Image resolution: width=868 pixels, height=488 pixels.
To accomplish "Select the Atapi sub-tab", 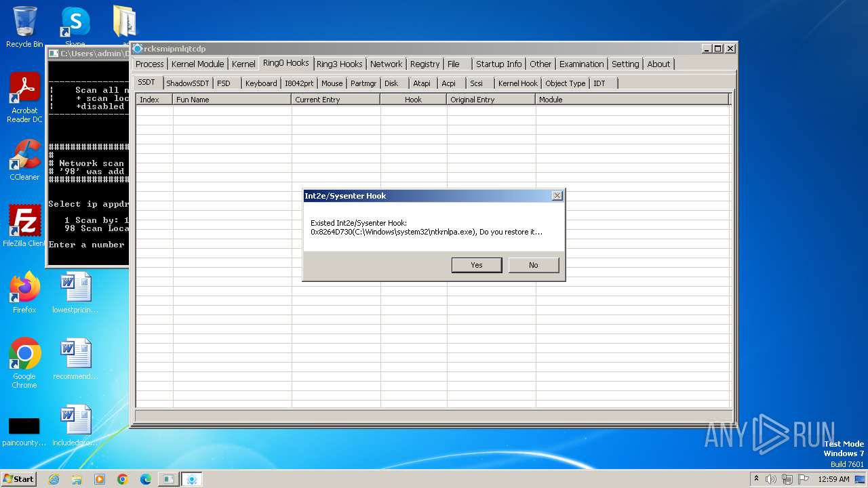I will [x=422, y=83].
